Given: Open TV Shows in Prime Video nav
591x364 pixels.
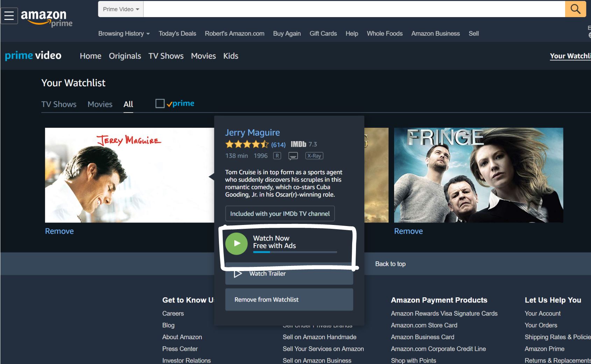Looking at the screenshot, I should coord(166,56).
